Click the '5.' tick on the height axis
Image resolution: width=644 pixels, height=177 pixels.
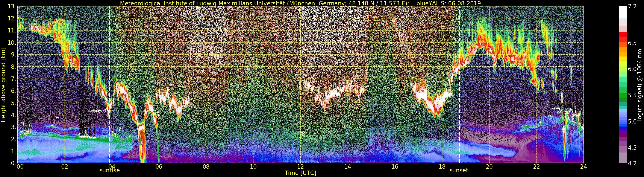pos(14,103)
